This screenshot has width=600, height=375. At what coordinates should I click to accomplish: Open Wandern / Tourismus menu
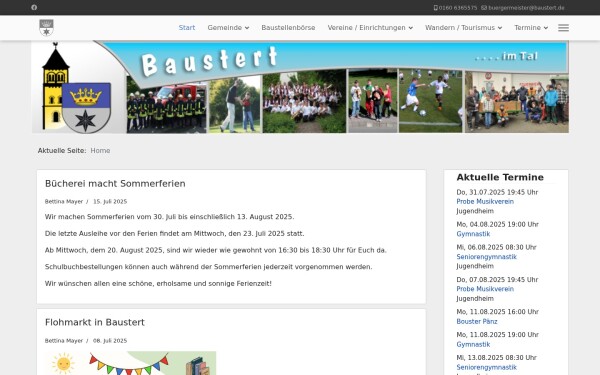coord(460,28)
